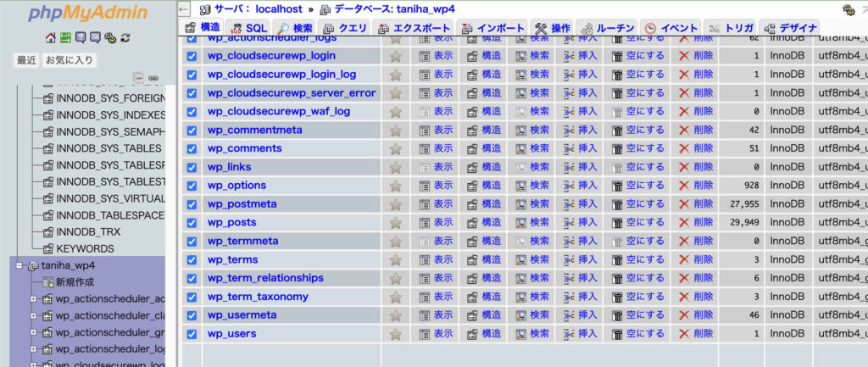868x367 pixels.
Task: Uncheck wp_cloudsecurewp_waf_log checkbox
Action: [192, 111]
